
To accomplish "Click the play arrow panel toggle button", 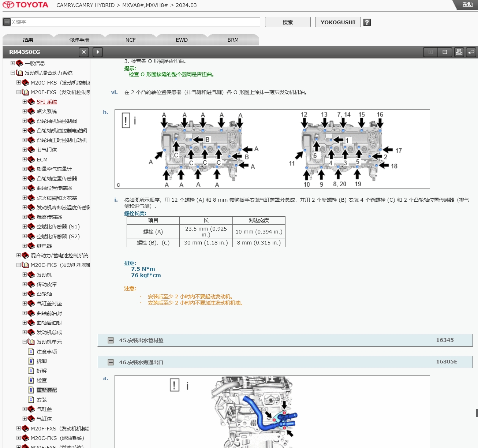I will [98, 52].
